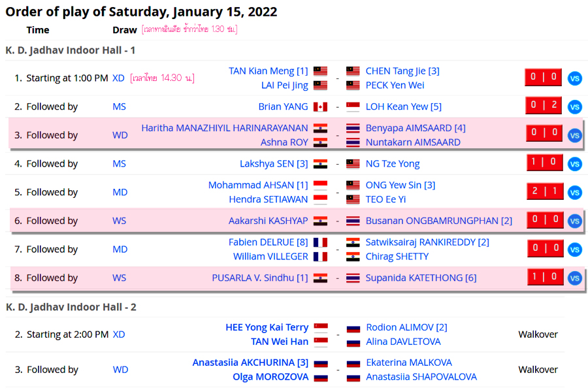Screen dimensions: 588x390
Task: Click VS icon for Aimsaard women's doubles match
Action: click(574, 135)
